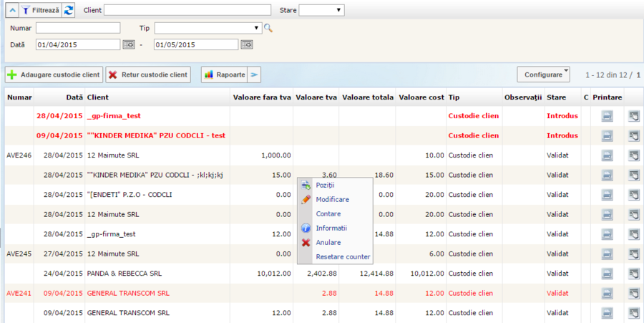Collapse the filter panel with the up arrow
Viewport: 644px width, 323px height.
click(x=11, y=10)
